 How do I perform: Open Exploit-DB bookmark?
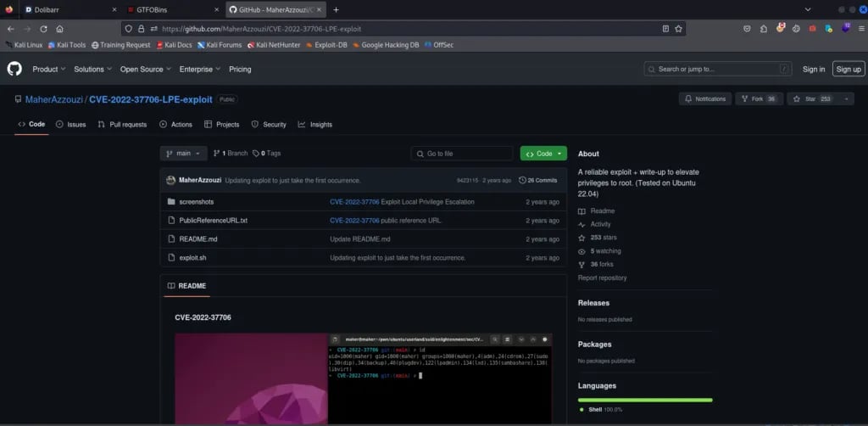(326, 45)
